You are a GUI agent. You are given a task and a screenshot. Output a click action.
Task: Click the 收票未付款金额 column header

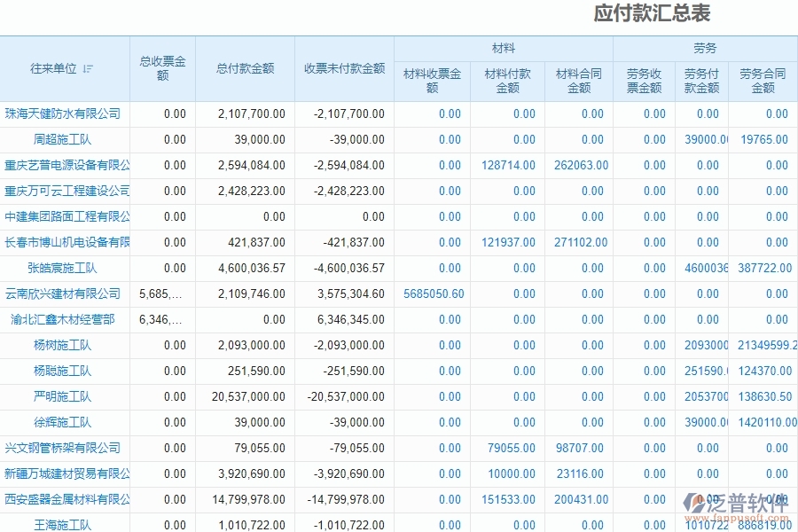pos(345,66)
